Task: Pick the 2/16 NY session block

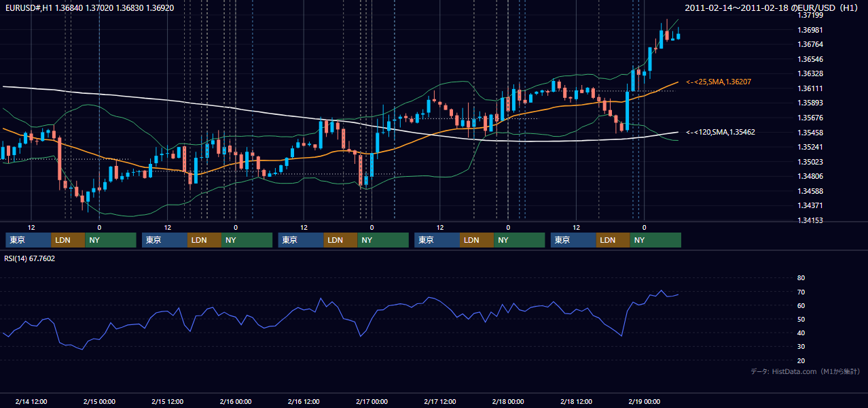Action: (x=383, y=240)
